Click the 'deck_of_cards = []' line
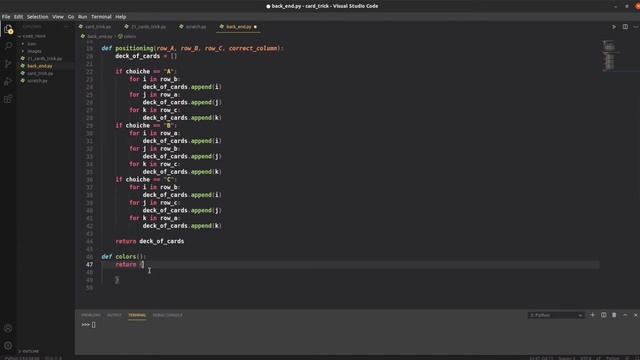 coord(146,56)
